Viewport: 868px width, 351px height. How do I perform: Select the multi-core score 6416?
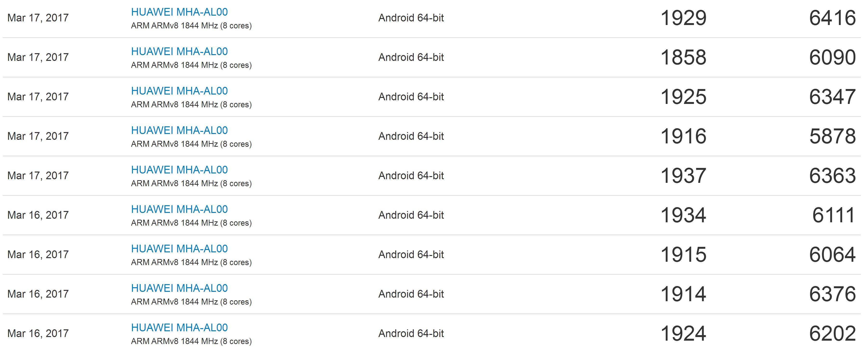click(x=832, y=18)
